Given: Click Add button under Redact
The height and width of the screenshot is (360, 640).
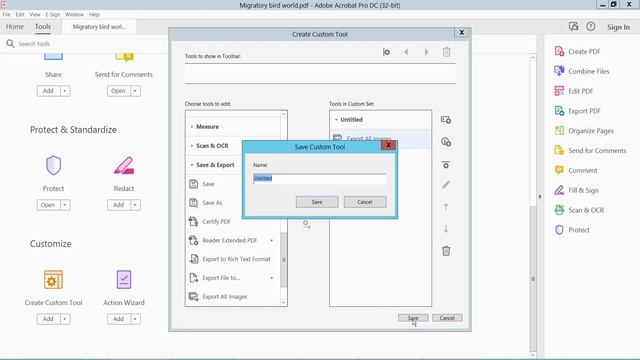Looking at the screenshot, I should click(x=118, y=205).
